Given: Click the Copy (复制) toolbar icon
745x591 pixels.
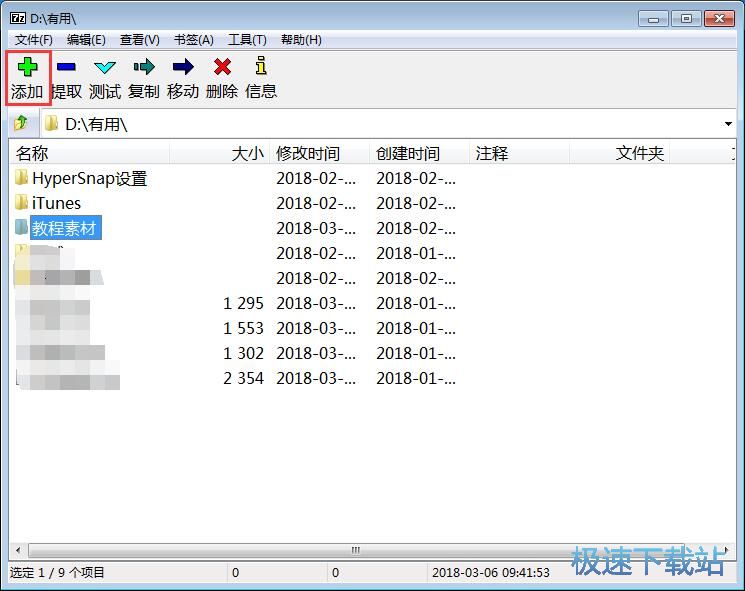Looking at the screenshot, I should coord(144,68).
